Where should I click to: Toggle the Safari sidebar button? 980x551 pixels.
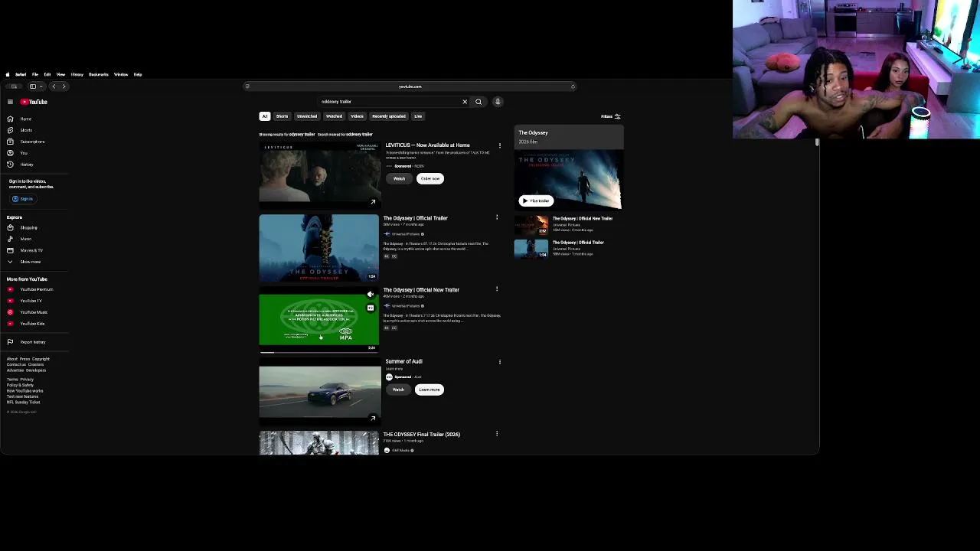32,86
